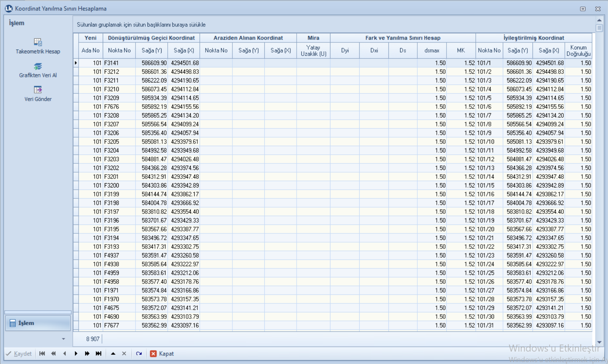The height and width of the screenshot is (364, 608).
Task: Click the scroll up arrow of the grid
Action: tap(599, 20)
